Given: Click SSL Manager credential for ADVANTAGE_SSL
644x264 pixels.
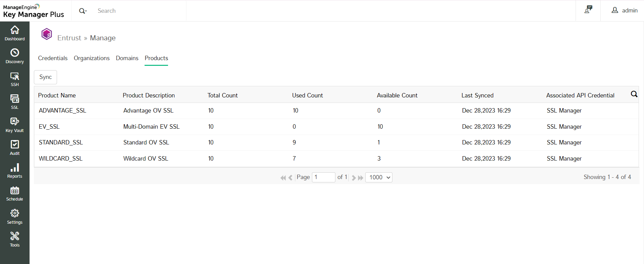Looking at the screenshot, I should [x=564, y=111].
